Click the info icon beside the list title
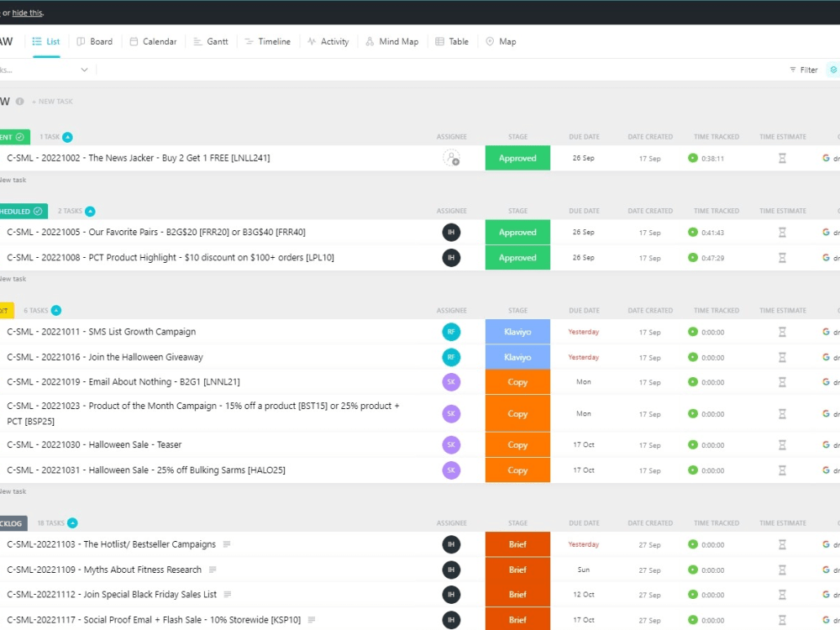 pos(18,101)
